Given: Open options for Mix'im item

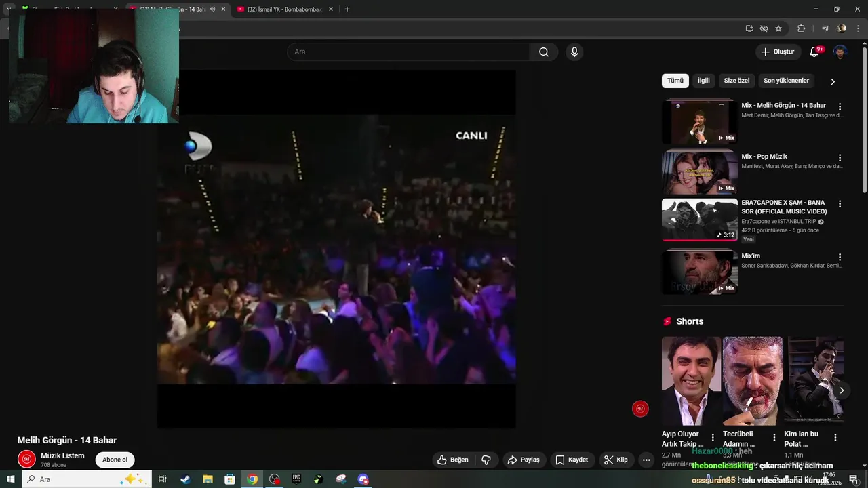Looking at the screenshot, I should 840,257.
